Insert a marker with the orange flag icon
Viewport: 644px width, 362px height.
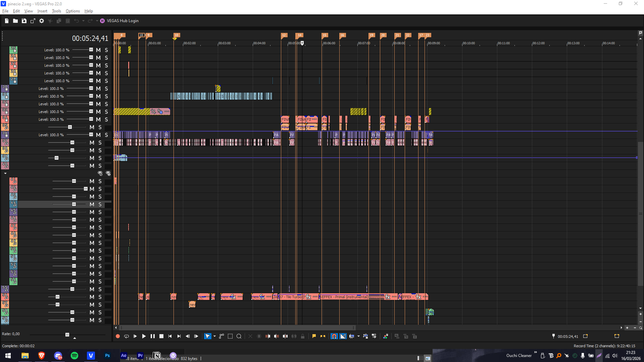point(314,336)
